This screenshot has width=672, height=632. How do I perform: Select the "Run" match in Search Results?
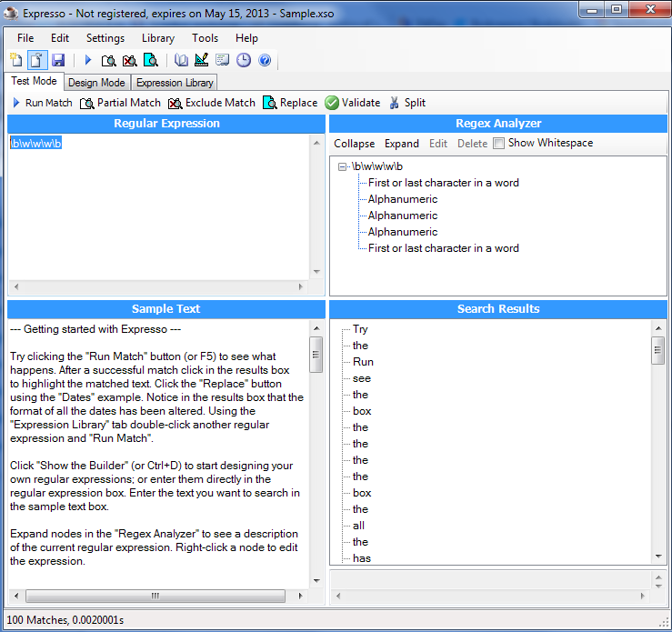[363, 362]
